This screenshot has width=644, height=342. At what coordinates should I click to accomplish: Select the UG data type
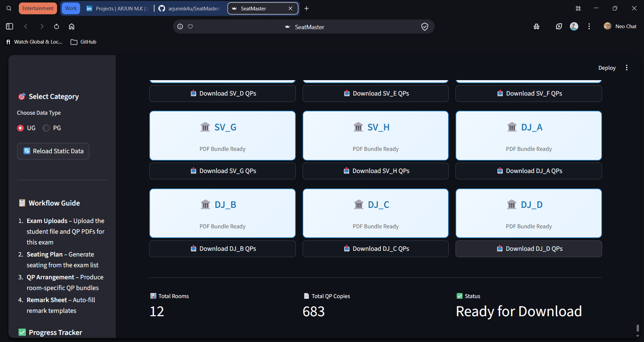pyautogui.click(x=26, y=128)
